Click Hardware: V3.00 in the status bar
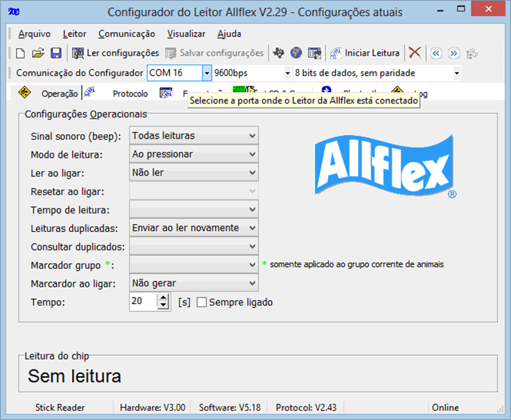This screenshot has width=511, height=420. pos(152,408)
